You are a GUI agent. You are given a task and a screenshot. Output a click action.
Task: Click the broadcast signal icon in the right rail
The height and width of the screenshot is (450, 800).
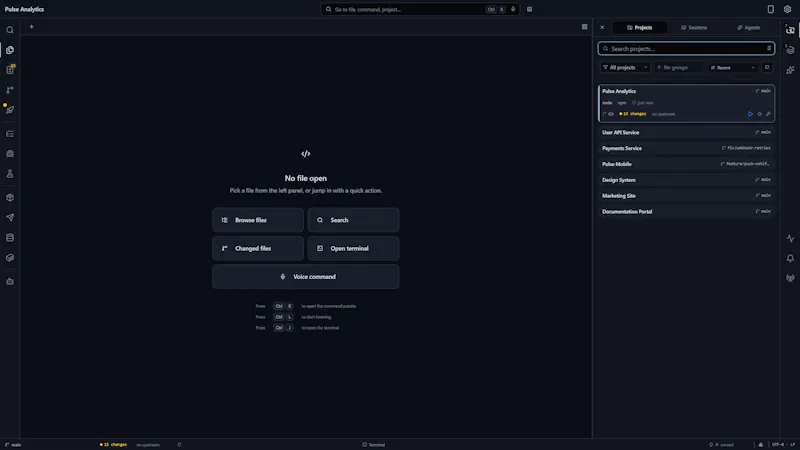tap(790, 278)
